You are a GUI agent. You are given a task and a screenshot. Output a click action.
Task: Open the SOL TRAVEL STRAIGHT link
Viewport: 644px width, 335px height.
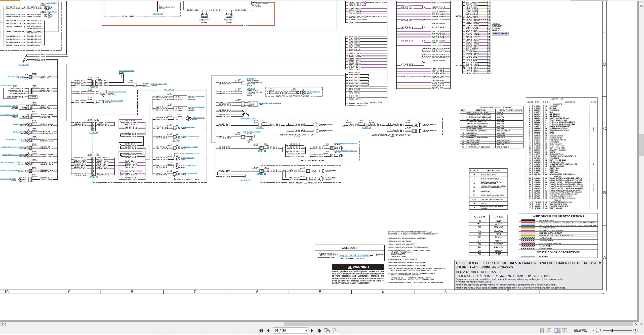click(190, 136)
